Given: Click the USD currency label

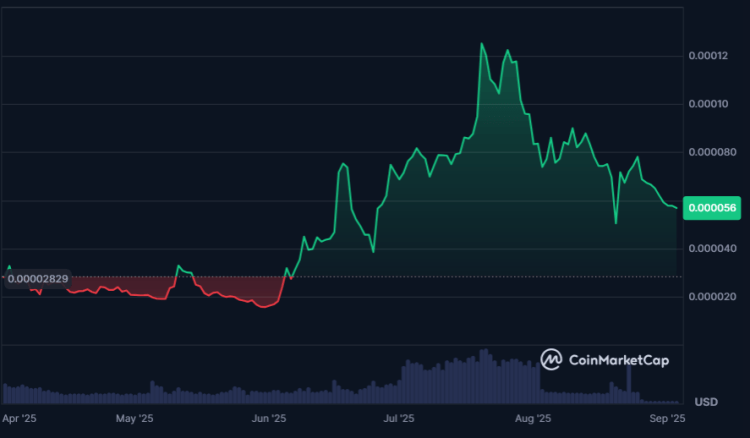Looking at the screenshot, I should [706, 402].
